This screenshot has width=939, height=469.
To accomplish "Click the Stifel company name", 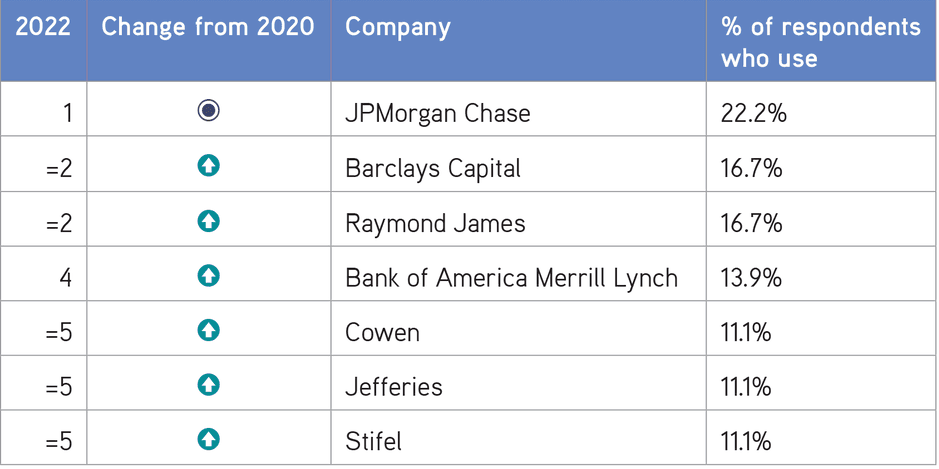I will (x=373, y=441).
